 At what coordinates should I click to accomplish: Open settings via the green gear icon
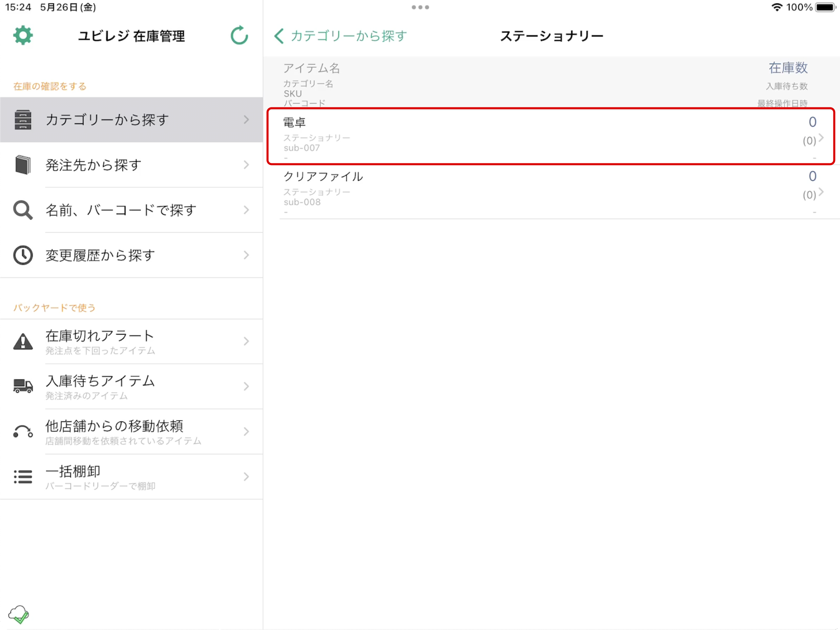pos(23,36)
